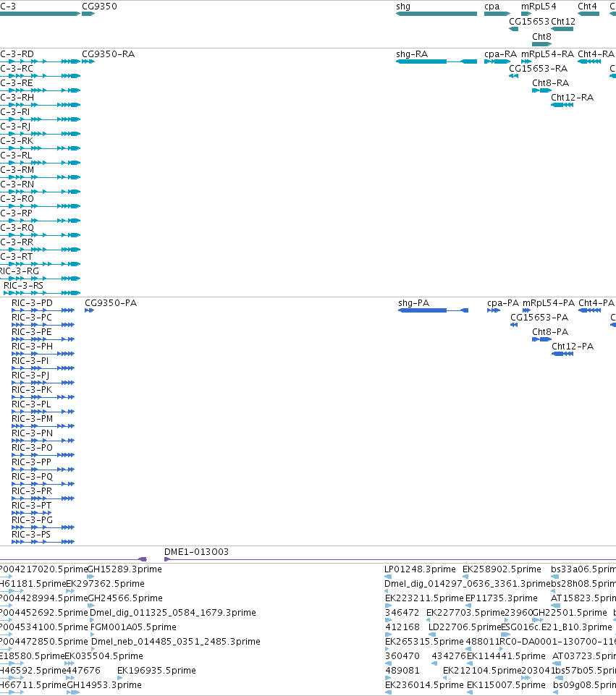Click the RIC-3-PQ protein label

(x=32, y=476)
